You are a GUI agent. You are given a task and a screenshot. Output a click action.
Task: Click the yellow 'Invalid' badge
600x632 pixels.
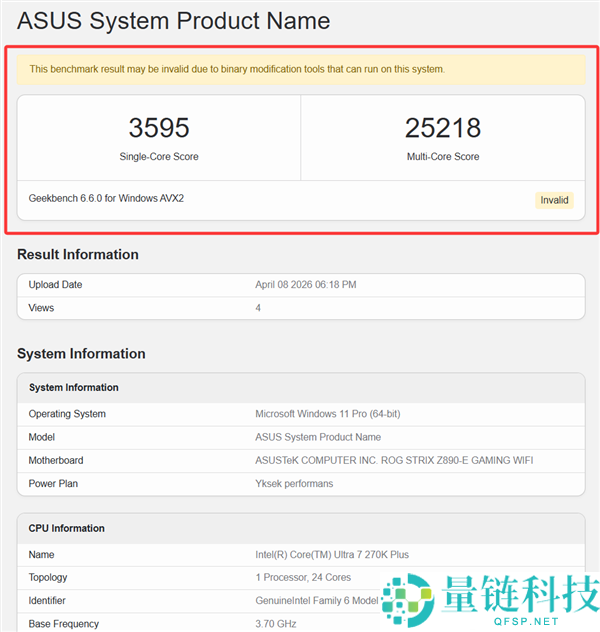[554, 200]
